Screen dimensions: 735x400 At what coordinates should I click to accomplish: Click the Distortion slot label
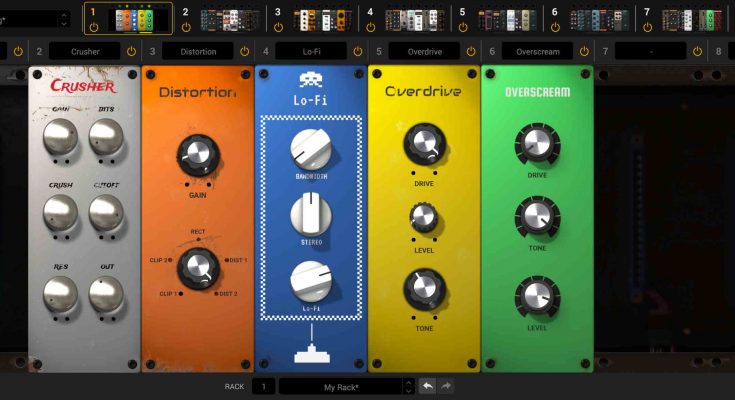[x=198, y=51]
